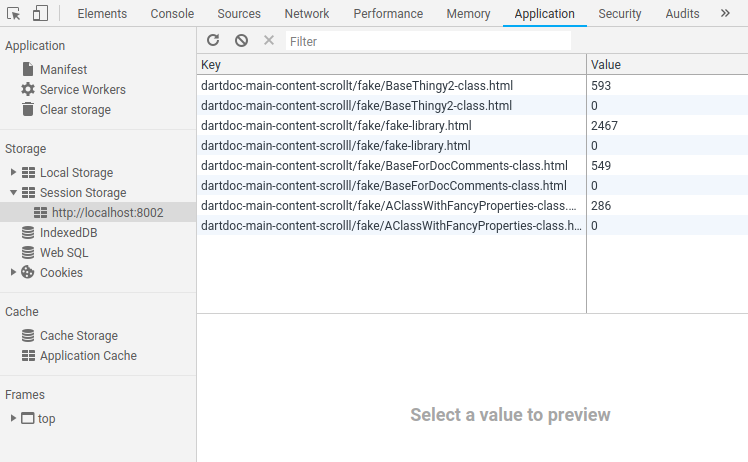Switch to the Network tab
Image resolution: width=748 pixels, height=462 pixels.
click(307, 14)
